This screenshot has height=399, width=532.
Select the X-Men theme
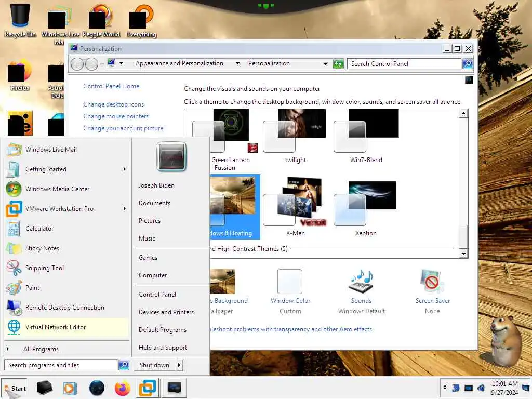[x=295, y=207]
